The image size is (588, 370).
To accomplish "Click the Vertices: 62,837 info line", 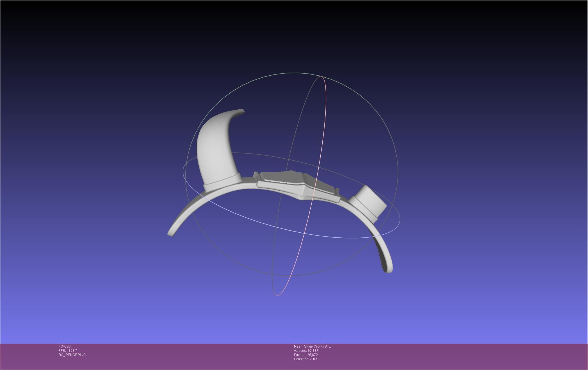I will (x=306, y=351).
